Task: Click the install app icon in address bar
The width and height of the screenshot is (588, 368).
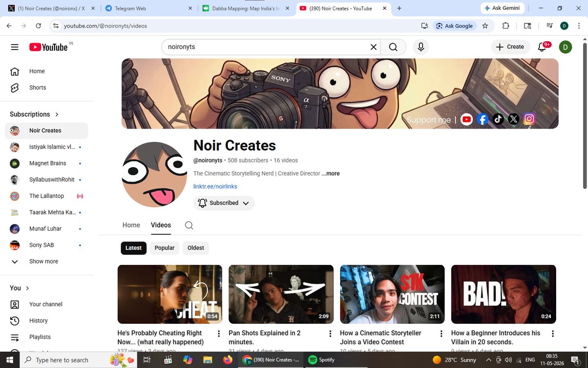Action: [x=424, y=26]
